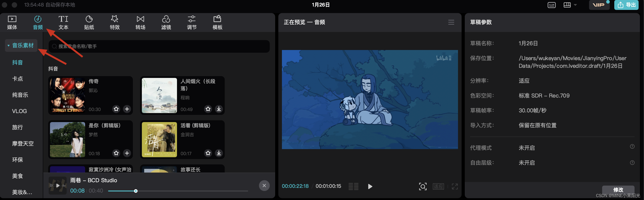Open the 文本 text tab
Image resolution: width=644 pixels, height=200 pixels.
pyautogui.click(x=63, y=23)
